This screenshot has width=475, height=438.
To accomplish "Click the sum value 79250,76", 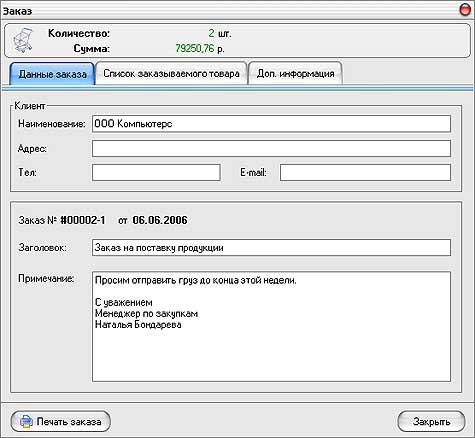I will coord(195,49).
